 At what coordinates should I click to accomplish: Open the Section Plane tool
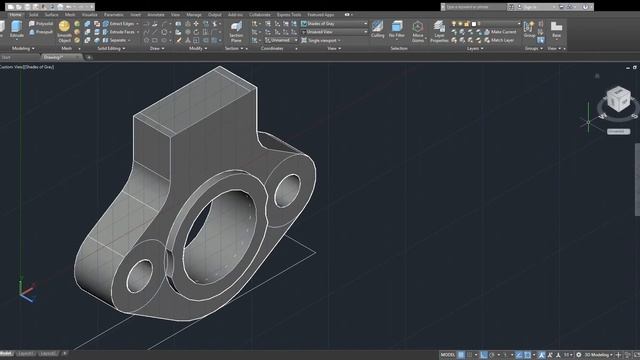tap(236, 32)
